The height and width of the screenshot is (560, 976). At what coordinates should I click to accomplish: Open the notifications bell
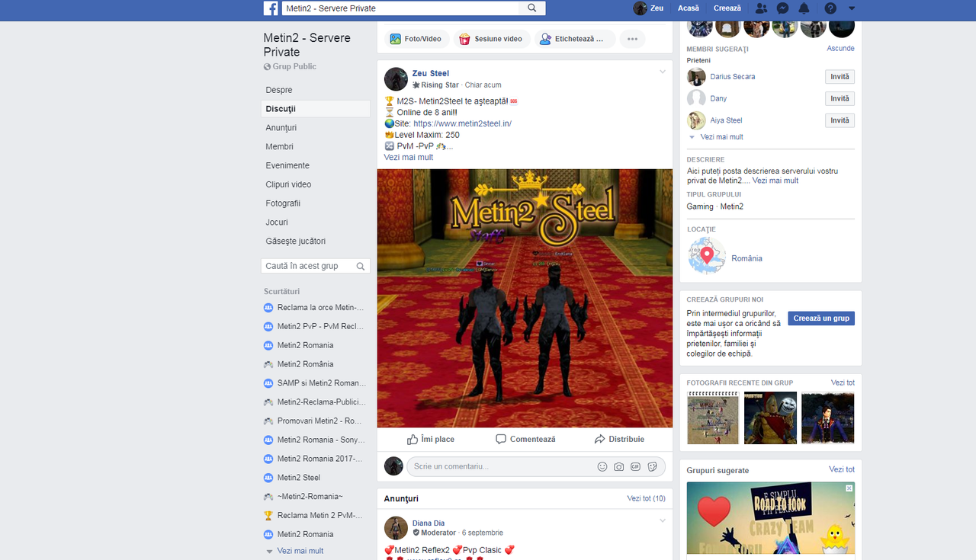804,8
